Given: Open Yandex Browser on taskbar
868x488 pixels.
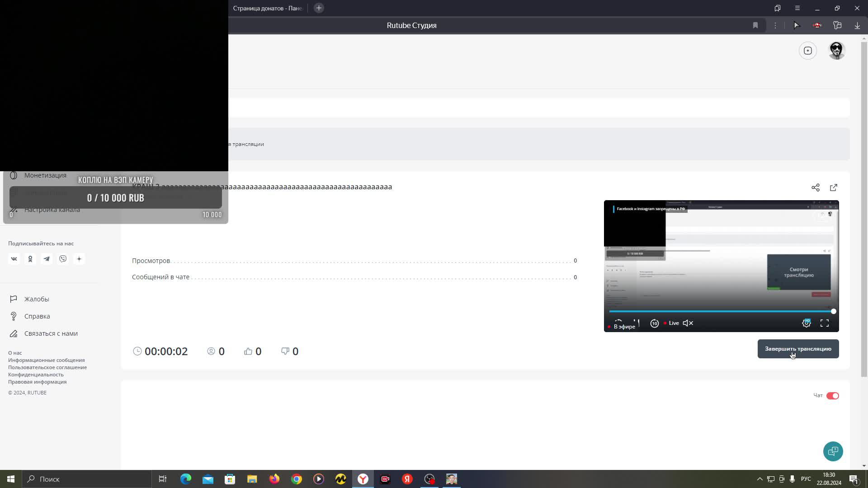Looking at the screenshot, I should pos(363,479).
